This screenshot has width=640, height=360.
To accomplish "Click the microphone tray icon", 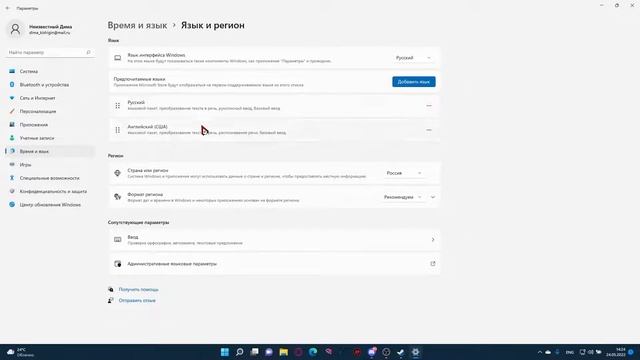I will (558, 352).
